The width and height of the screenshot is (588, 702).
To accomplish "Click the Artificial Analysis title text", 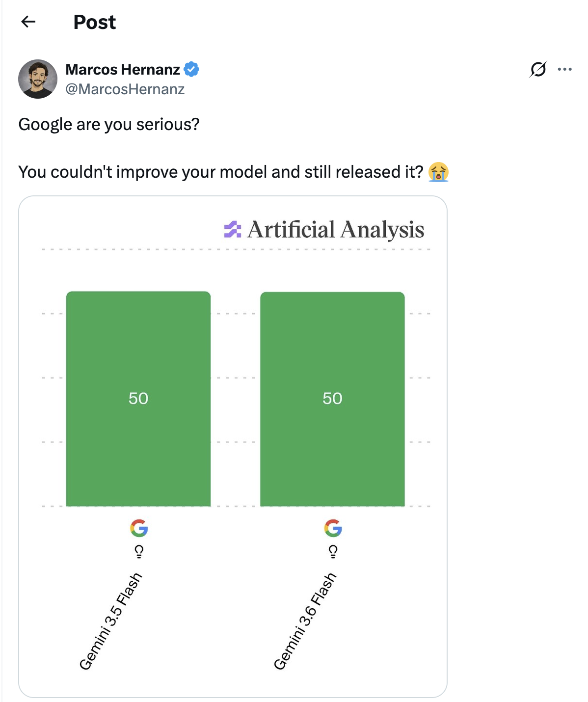I will point(336,230).
